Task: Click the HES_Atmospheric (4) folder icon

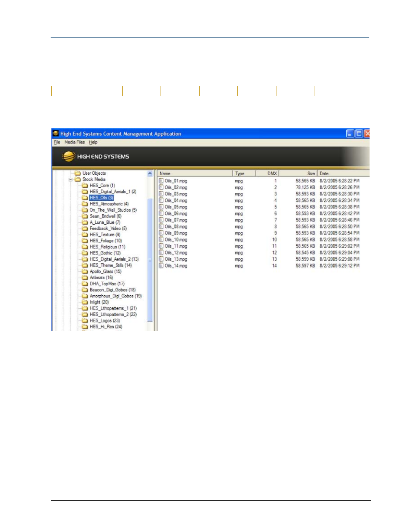Action: tap(85, 204)
